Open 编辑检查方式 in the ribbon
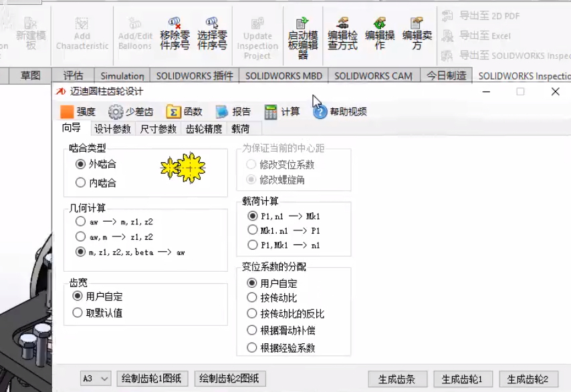Viewport: 571px width, 392px height. tap(342, 34)
